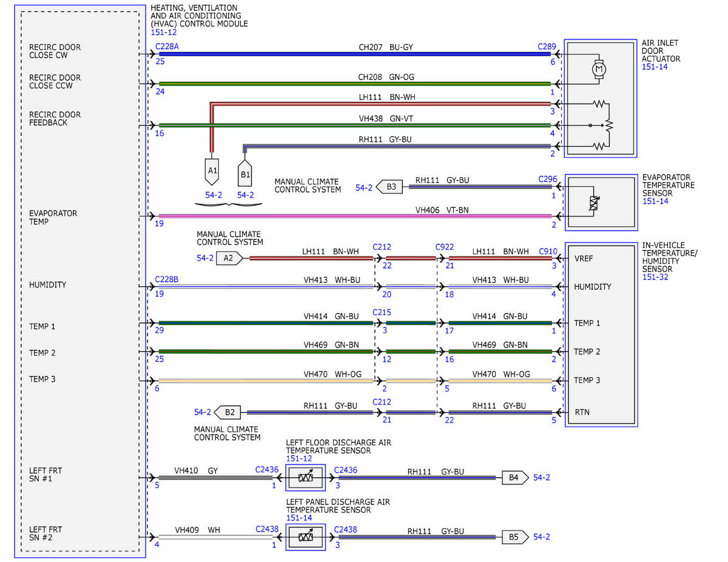728x562 pixels.
Task: Select the CH208 GN-OG wire label
Action: pos(386,77)
